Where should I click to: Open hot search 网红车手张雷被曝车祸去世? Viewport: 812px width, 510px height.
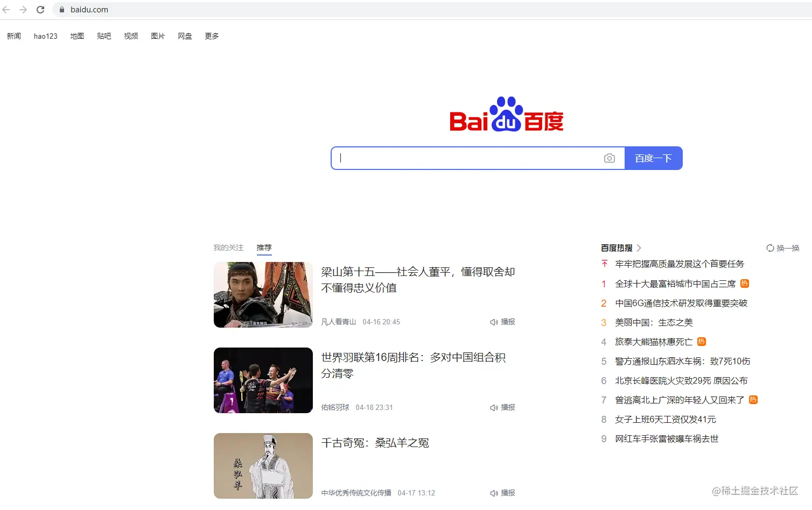[x=667, y=438]
